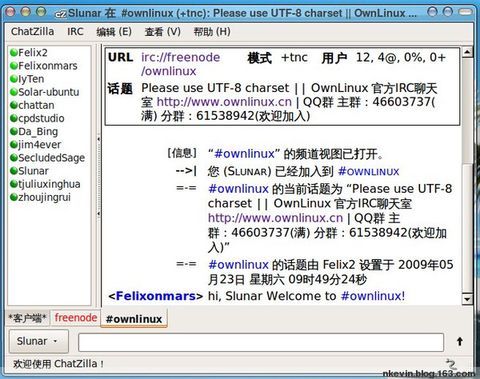Image resolution: width=480 pixels, height=379 pixels.
Task: Click the ChatZilla title bar icon
Action: (x=61, y=14)
